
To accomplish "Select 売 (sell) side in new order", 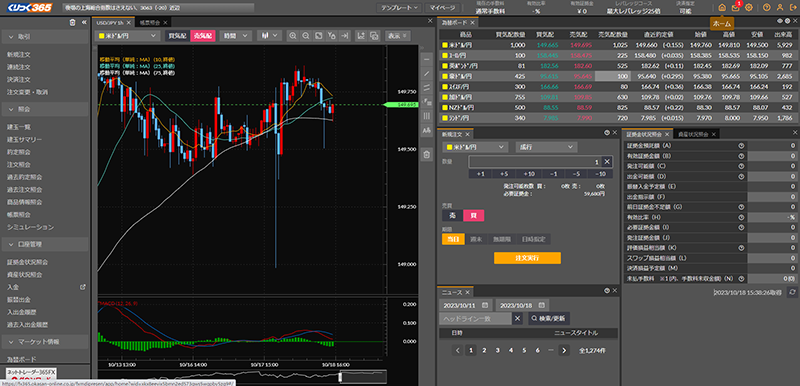I will pyautogui.click(x=452, y=216).
